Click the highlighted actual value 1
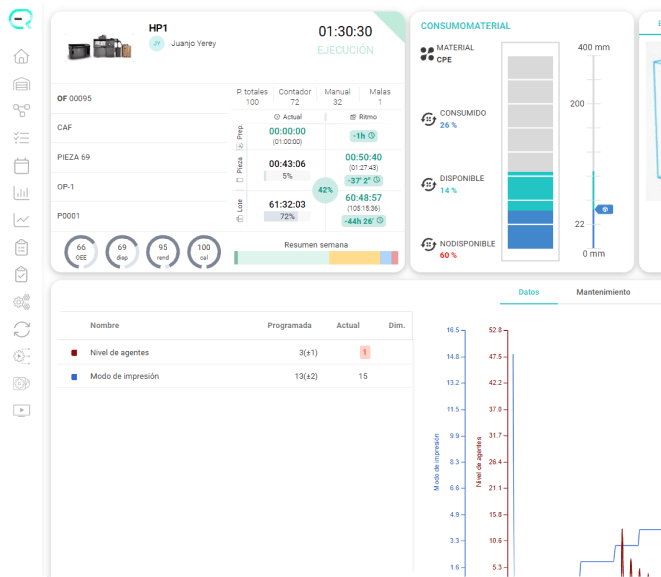 365,352
